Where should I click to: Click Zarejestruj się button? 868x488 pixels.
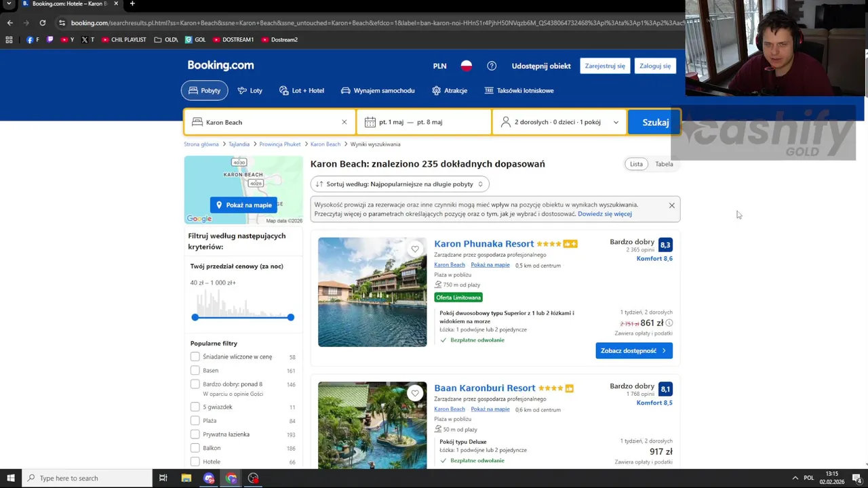(x=605, y=66)
